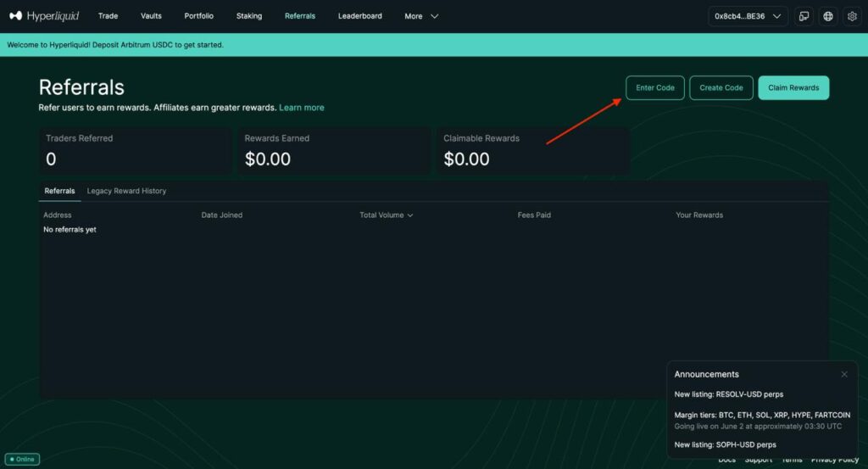The height and width of the screenshot is (469, 868).
Task: Select the Referrals table tab
Action: tap(59, 191)
